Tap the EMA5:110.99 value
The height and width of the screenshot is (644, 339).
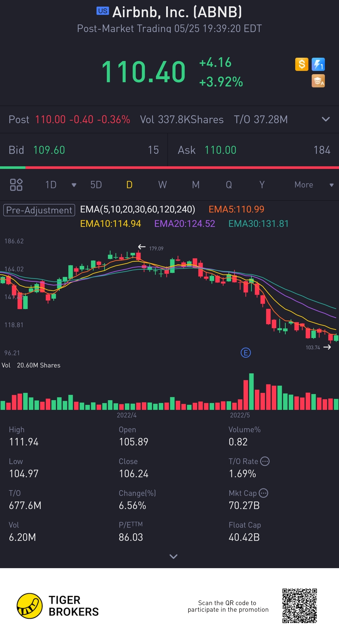pyautogui.click(x=236, y=209)
